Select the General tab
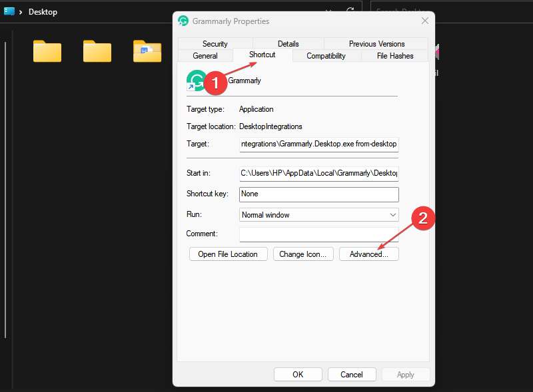533x392 pixels. coord(205,56)
